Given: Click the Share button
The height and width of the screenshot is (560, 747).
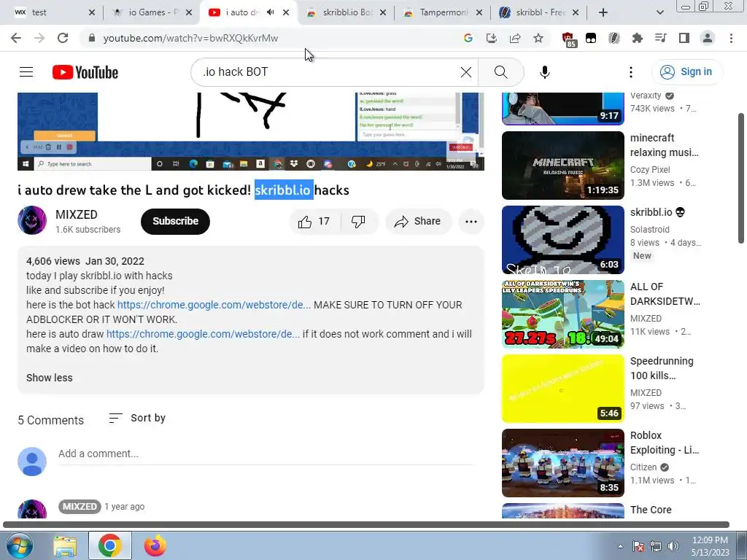Looking at the screenshot, I should [x=418, y=222].
